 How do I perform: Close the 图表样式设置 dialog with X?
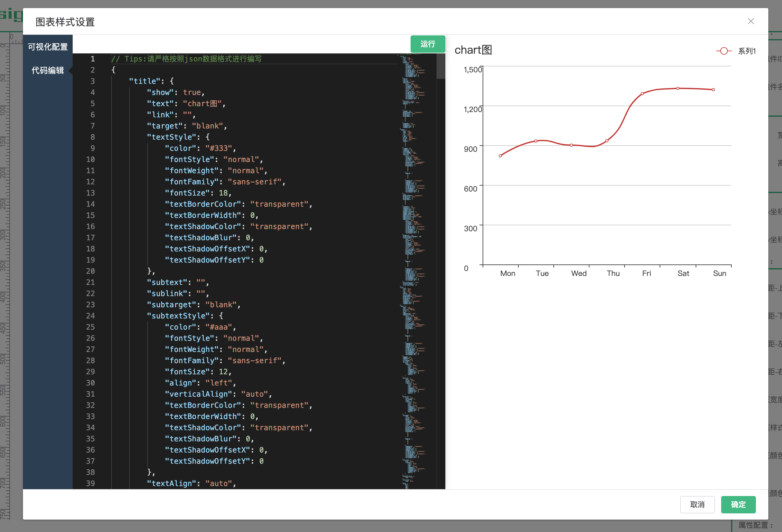click(x=750, y=21)
